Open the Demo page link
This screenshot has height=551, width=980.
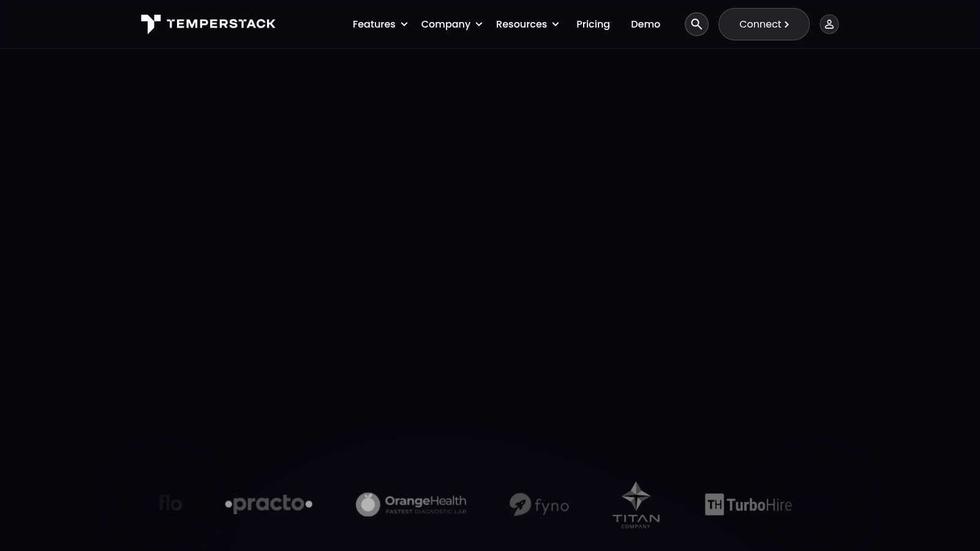[x=646, y=24]
